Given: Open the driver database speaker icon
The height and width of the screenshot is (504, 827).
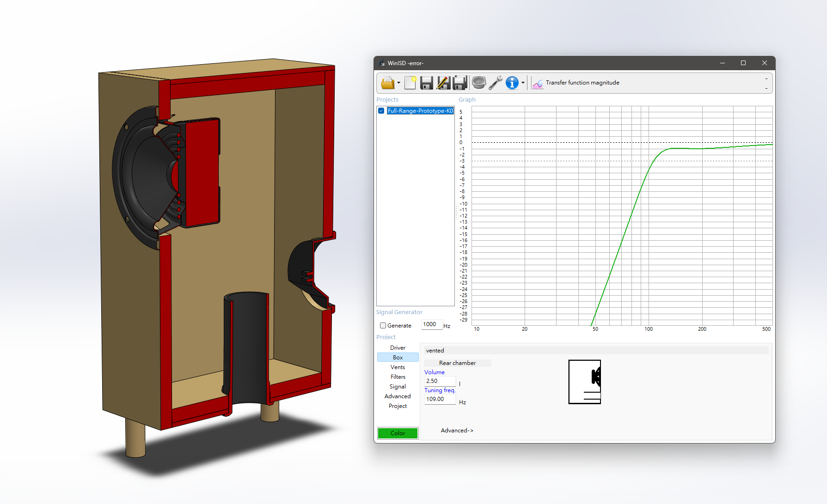Looking at the screenshot, I should tap(479, 83).
